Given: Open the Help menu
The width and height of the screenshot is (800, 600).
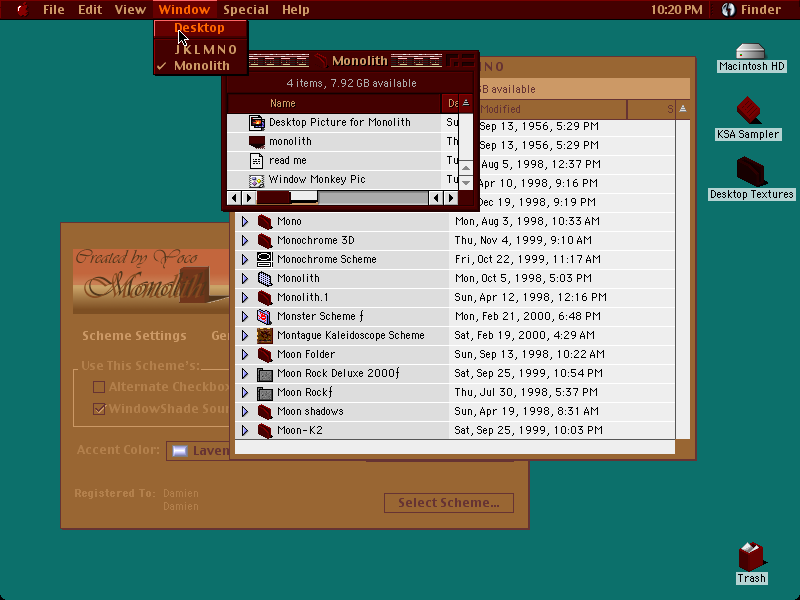Looking at the screenshot, I should [295, 10].
